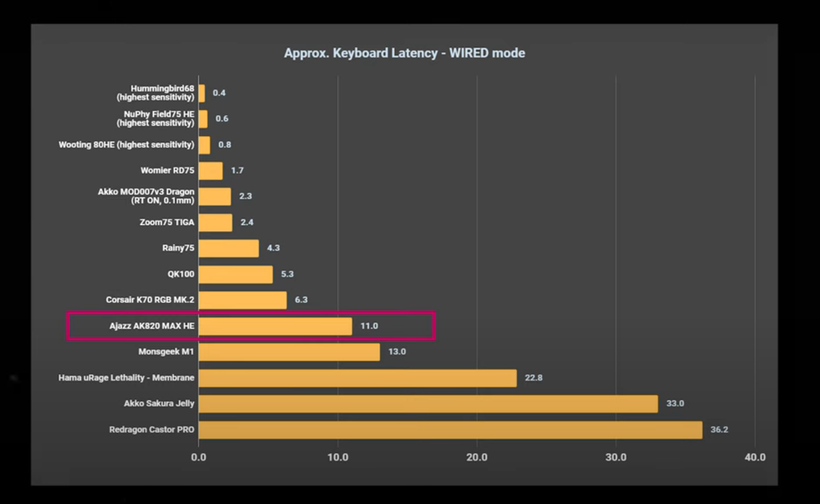The image size is (820, 504).
Task: Click the Rainy75 bar
Action: tap(229, 248)
